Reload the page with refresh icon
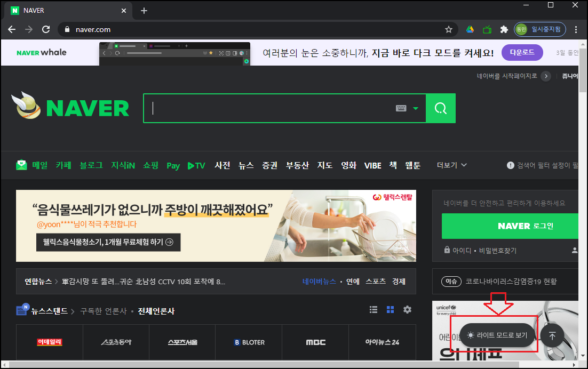 click(46, 29)
